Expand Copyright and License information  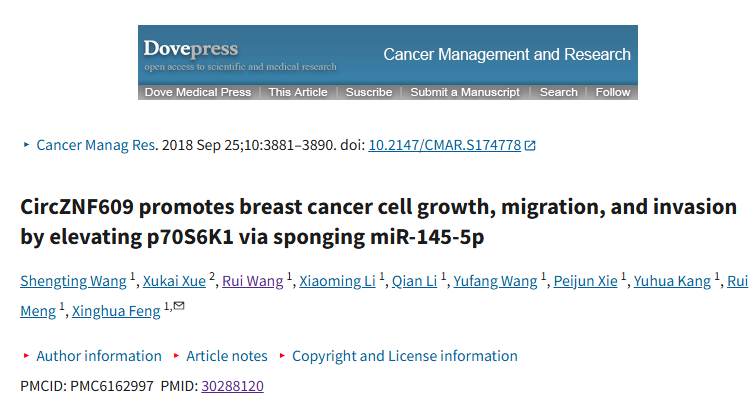405,356
